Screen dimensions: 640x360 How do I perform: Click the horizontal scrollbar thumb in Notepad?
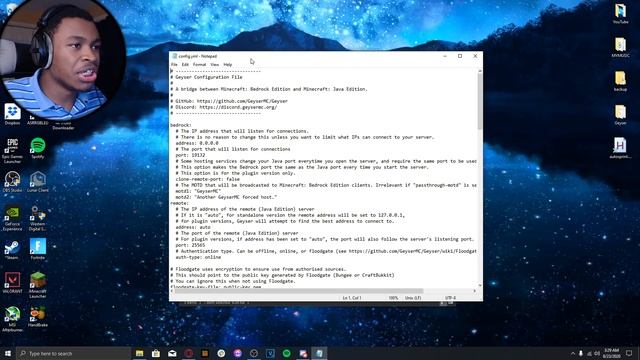click(x=299, y=291)
